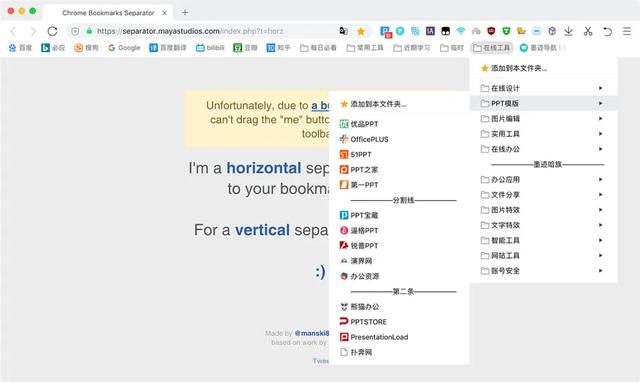This screenshot has width=640, height=383.
Task: Open the PPTSTORE bookmark
Action: pyautogui.click(x=399, y=322)
